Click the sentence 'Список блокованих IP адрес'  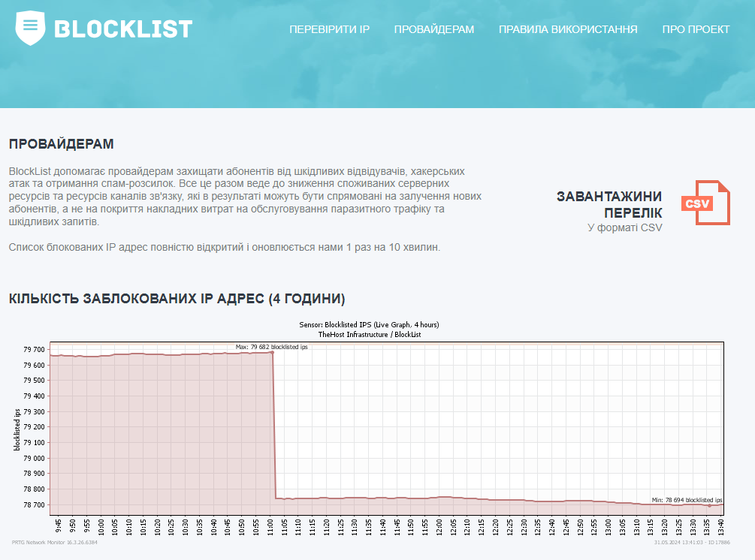point(225,247)
